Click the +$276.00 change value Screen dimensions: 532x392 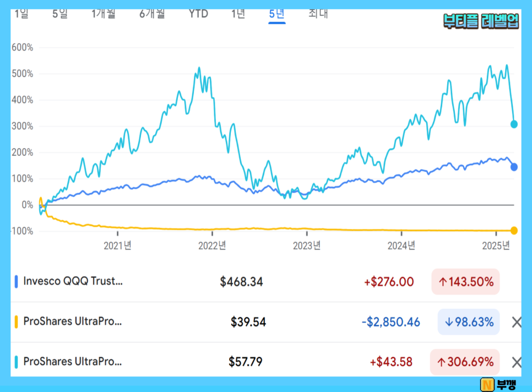pos(389,282)
